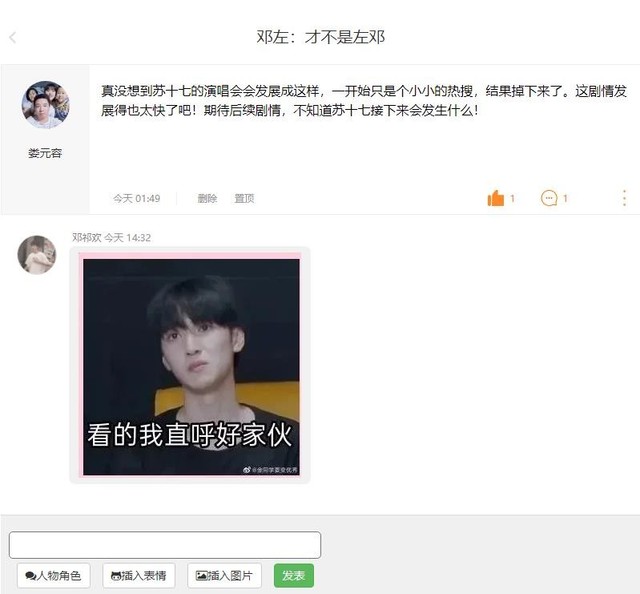
Task: Click the 插入表情 button
Action: tap(139, 576)
